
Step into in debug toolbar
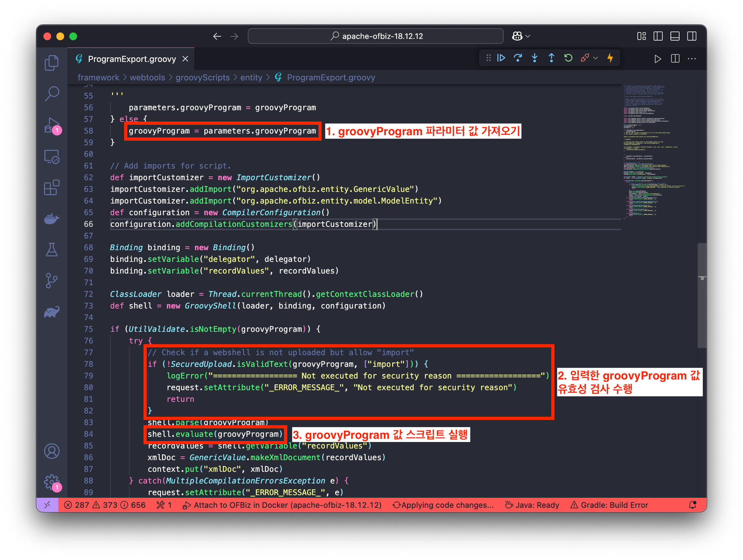pyautogui.click(x=534, y=58)
